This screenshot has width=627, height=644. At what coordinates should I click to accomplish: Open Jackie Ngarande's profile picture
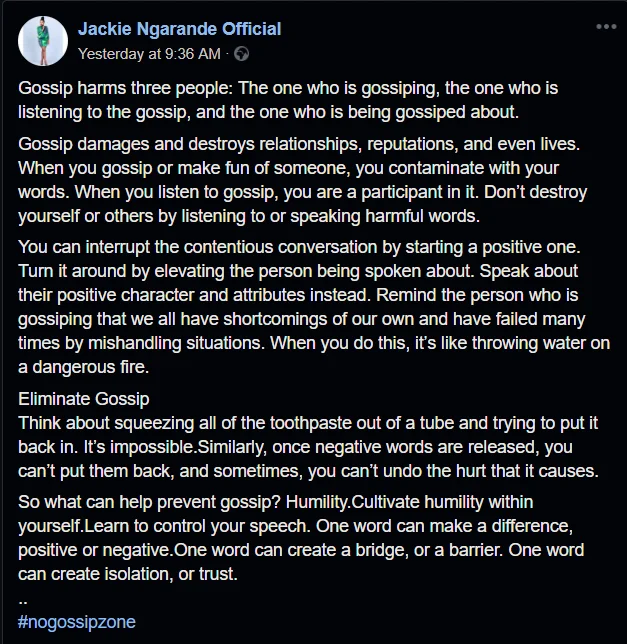coord(43,41)
